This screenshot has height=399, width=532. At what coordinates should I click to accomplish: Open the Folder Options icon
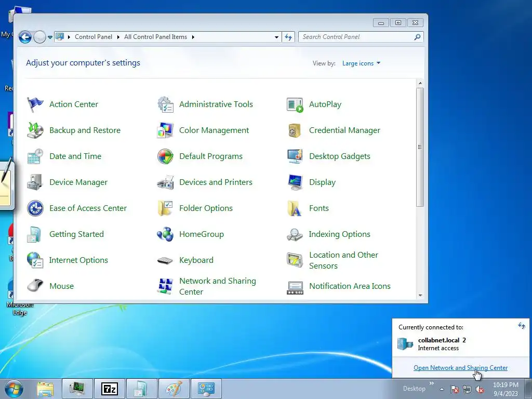165,208
